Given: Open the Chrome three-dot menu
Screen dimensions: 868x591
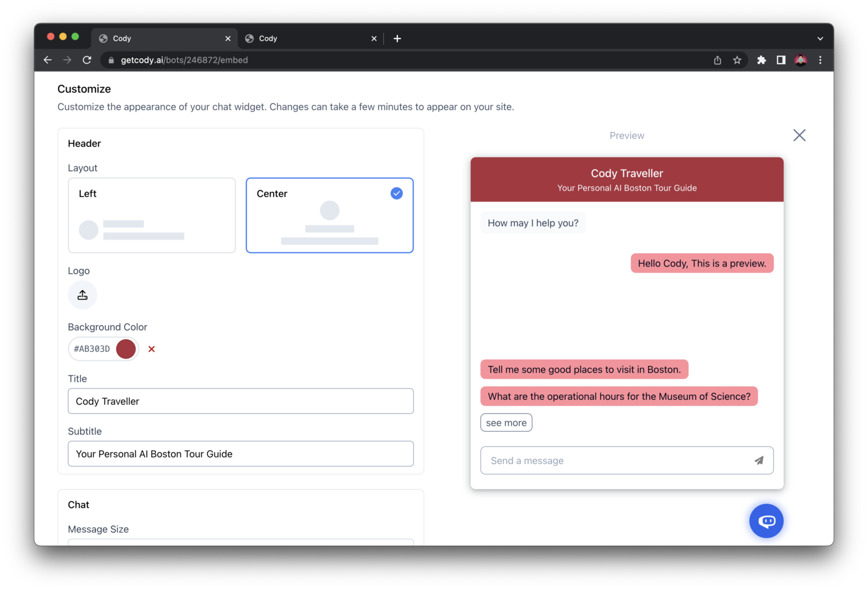Looking at the screenshot, I should click(x=820, y=60).
